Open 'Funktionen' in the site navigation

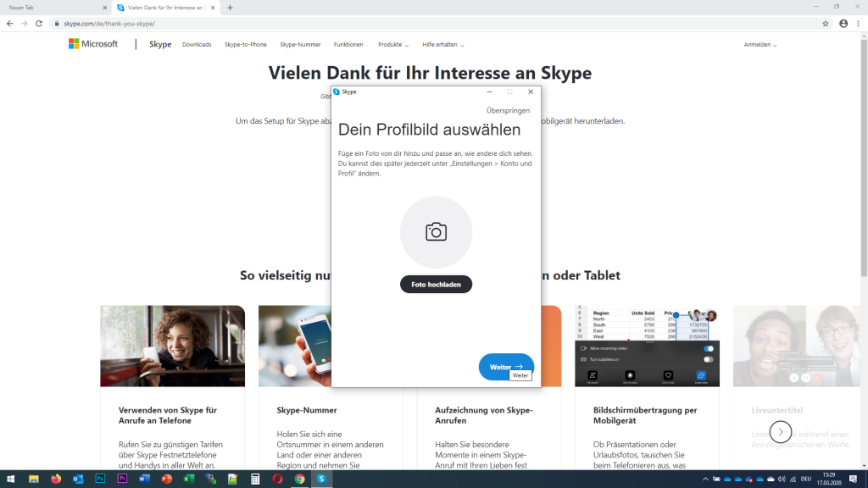(x=348, y=44)
